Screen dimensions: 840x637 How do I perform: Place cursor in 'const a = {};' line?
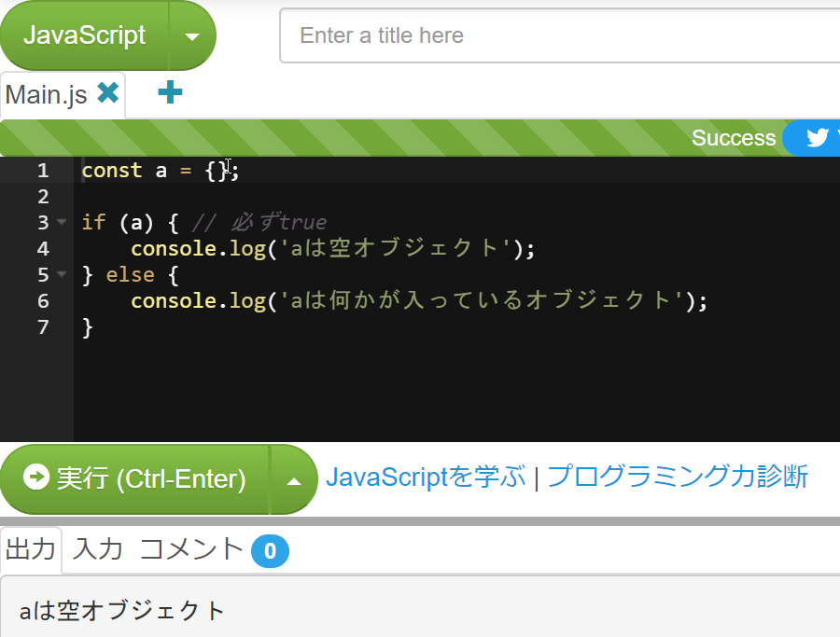pyautogui.click(x=161, y=171)
